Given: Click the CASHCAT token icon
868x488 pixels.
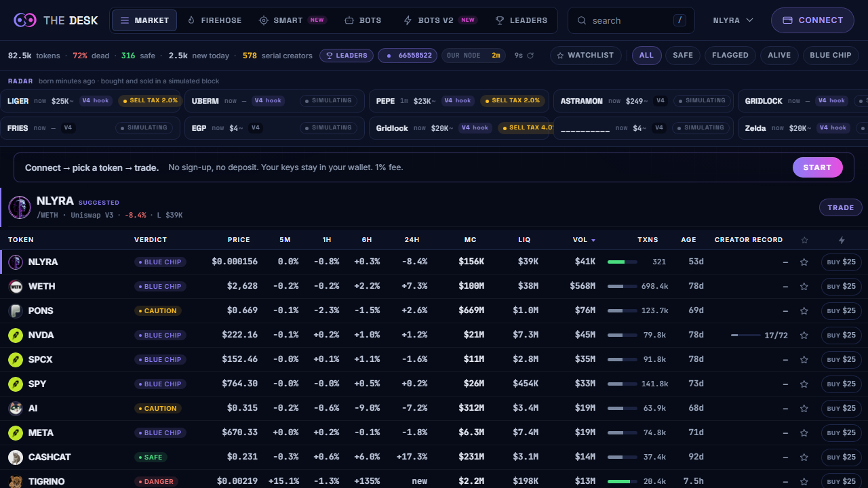Looking at the screenshot, I should click(x=16, y=457).
